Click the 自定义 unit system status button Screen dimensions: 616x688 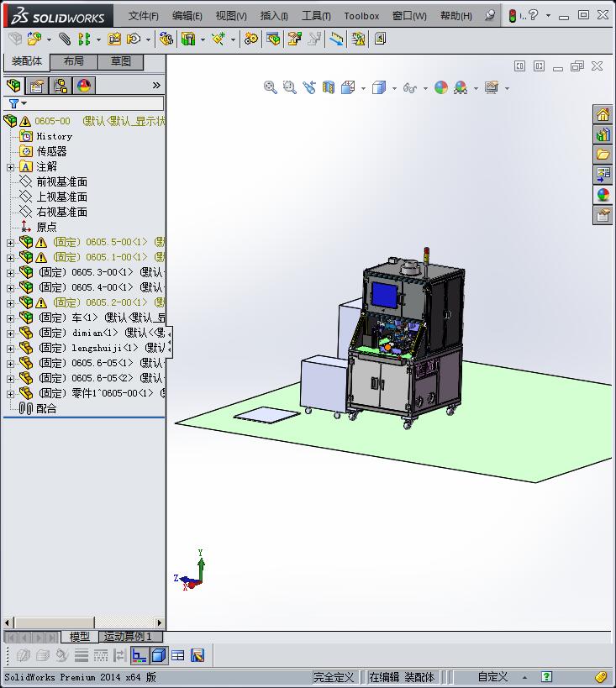(x=492, y=677)
